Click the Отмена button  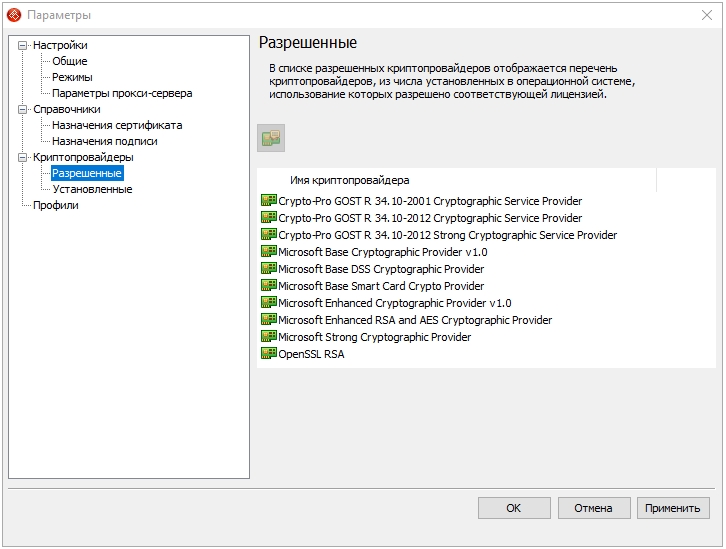[x=594, y=508]
